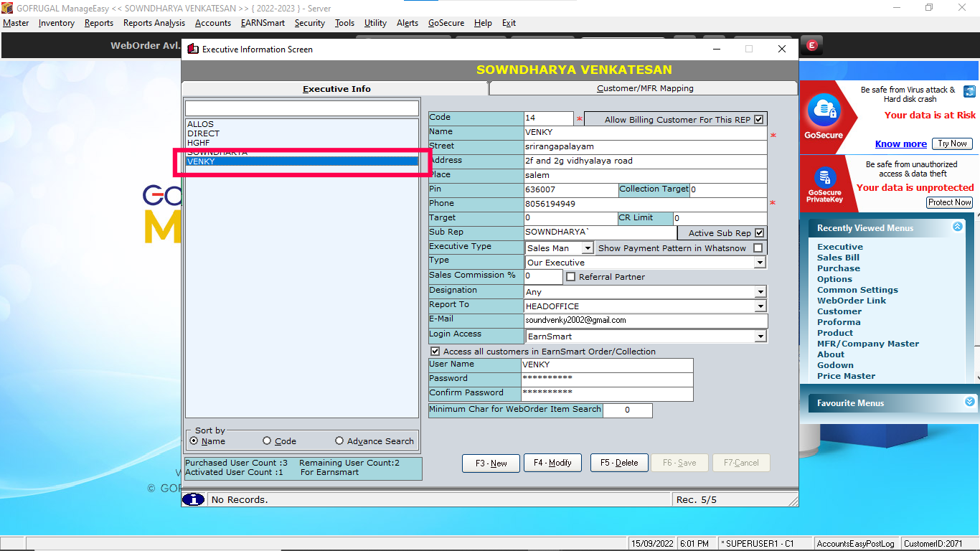Click the Pin field showing 636007

[x=571, y=190]
